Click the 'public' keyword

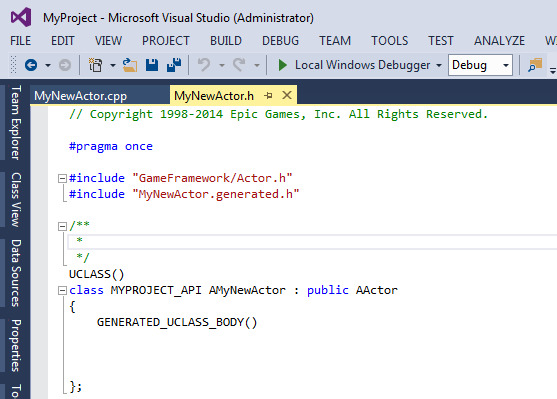pos(328,290)
